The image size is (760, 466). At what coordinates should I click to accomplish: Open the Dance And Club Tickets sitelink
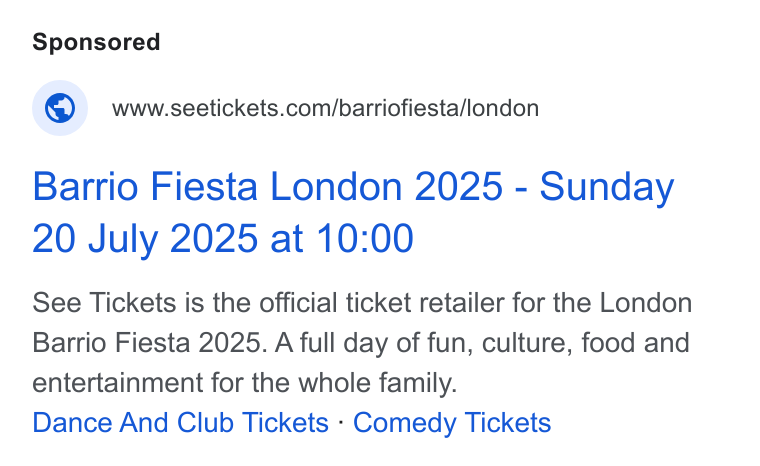180,422
